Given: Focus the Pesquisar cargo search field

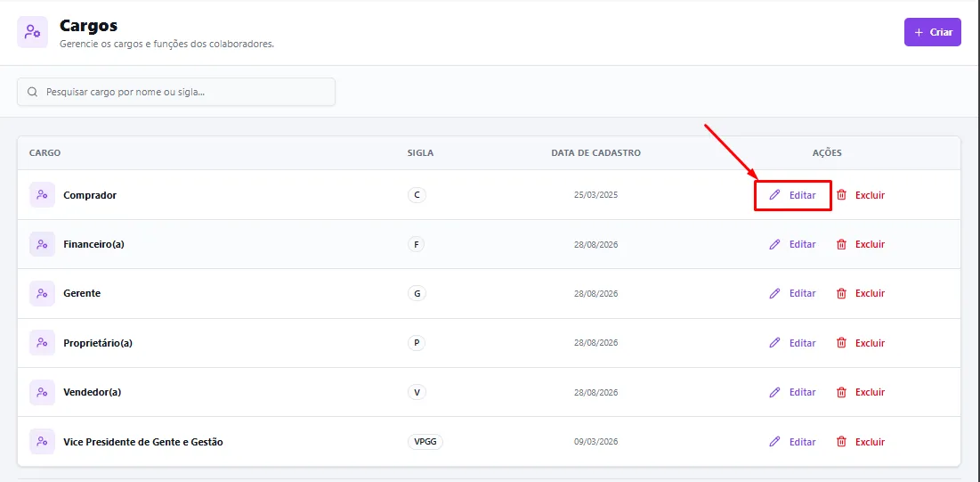Looking at the screenshot, I should click(x=176, y=92).
